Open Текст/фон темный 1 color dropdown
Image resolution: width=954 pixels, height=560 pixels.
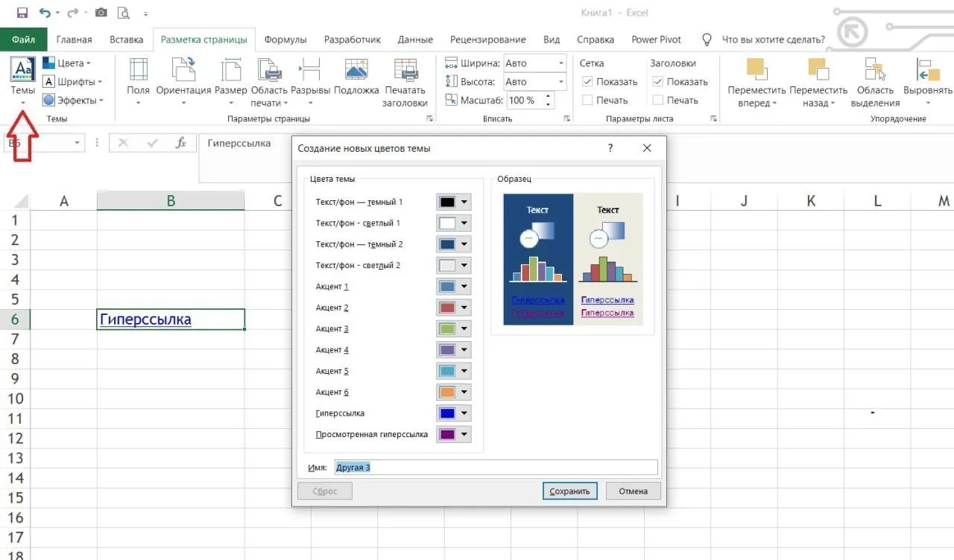coord(464,202)
